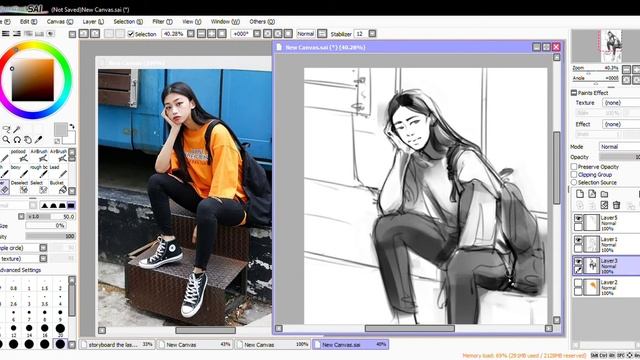Open the layer blending Mode dropdown

(x=620, y=147)
